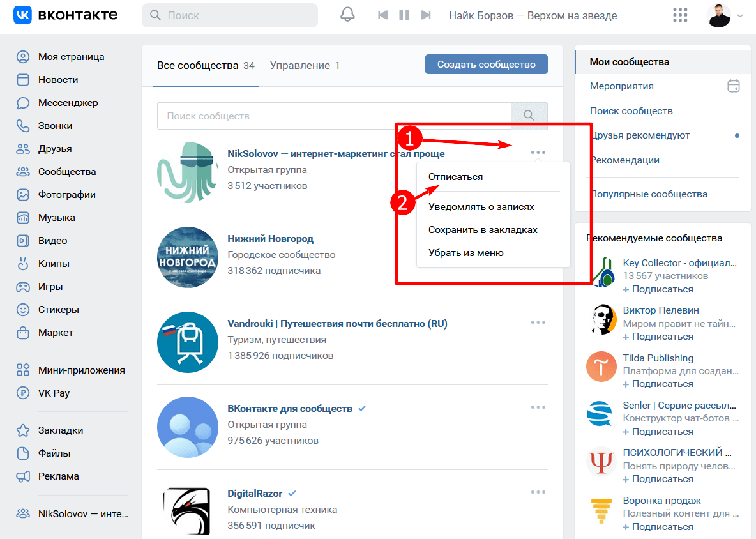Open the DigitalRazor three-dots menu
Screen dimensions: 756x539
pyautogui.click(x=538, y=492)
